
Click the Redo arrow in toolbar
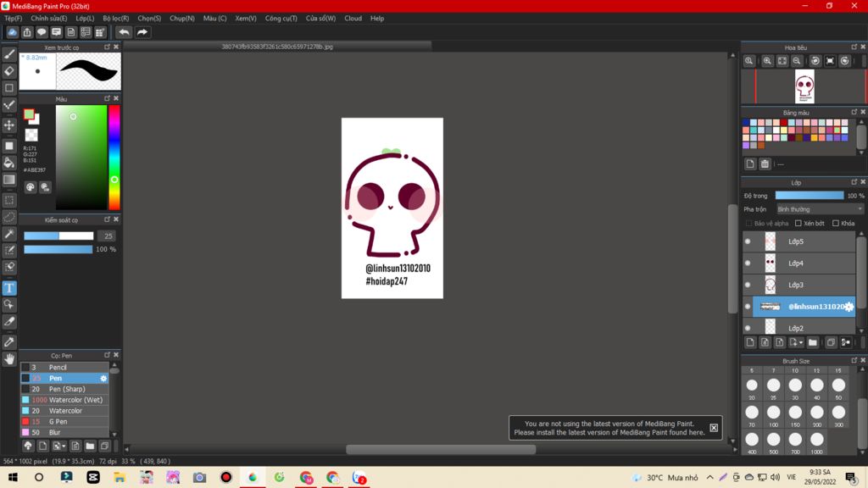click(142, 32)
